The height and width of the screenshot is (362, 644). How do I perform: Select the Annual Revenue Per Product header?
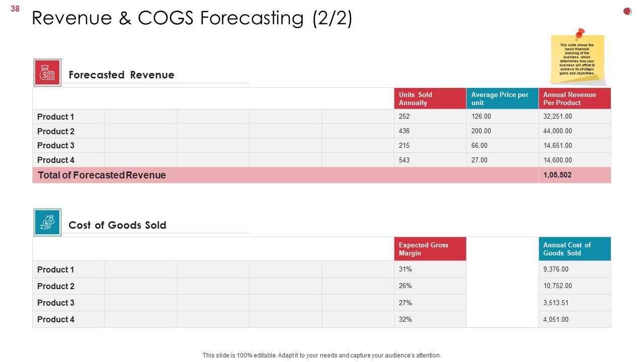[575, 99]
